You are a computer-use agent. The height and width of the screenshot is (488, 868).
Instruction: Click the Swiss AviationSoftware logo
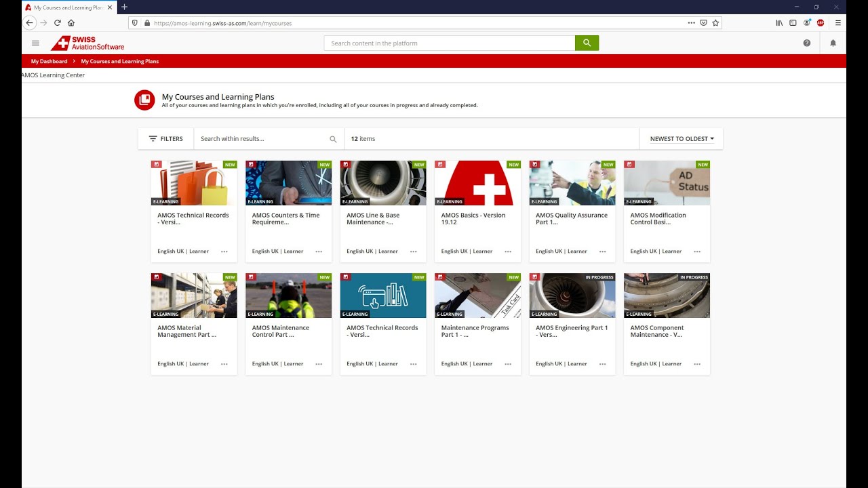[87, 43]
